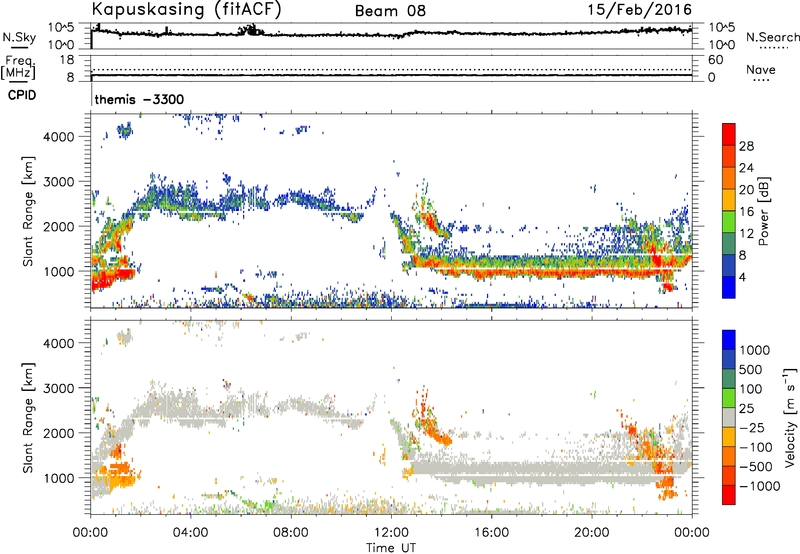Click the "2000" range tick in velocity panel
This screenshot has height=554, width=800.
[58, 433]
